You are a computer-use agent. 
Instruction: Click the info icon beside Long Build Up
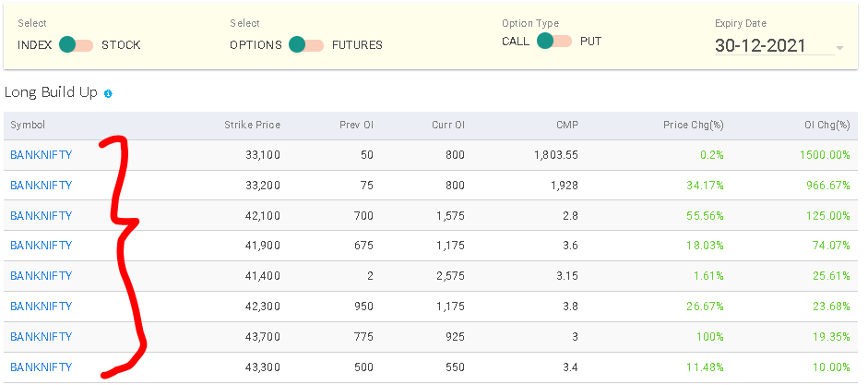(x=109, y=94)
